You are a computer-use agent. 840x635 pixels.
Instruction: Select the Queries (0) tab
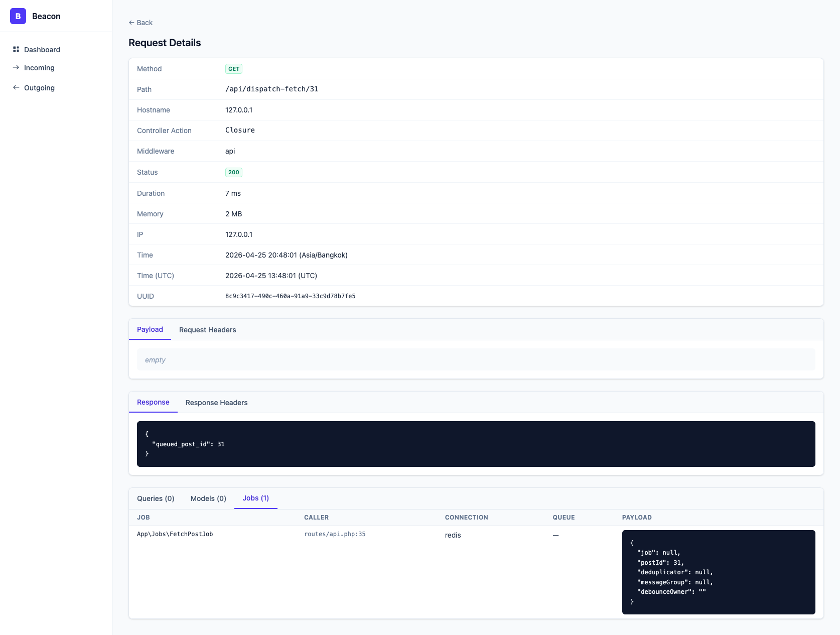click(x=156, y=498)
